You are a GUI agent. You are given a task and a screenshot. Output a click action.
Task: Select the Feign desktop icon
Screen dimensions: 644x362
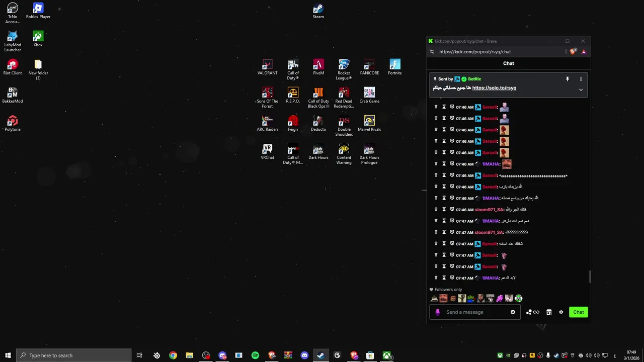[x=293, y=124]
